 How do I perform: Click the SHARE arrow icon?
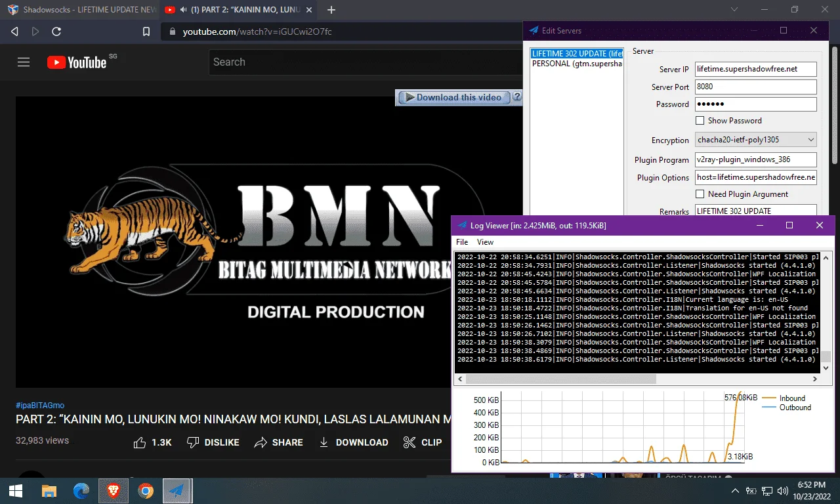[261, 442]
